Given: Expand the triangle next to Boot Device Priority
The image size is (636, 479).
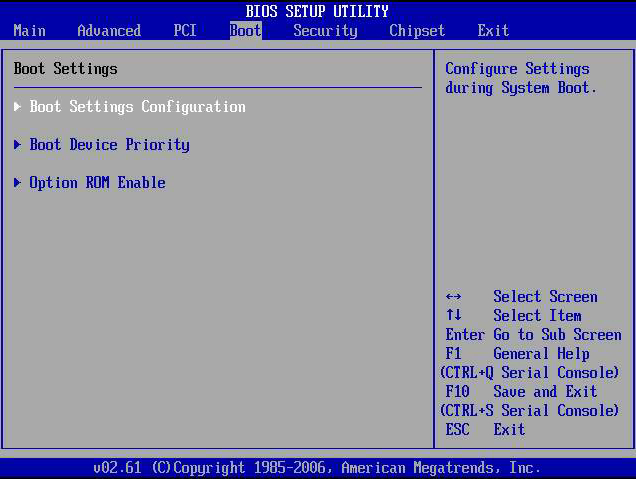Looking at the screenshot, I should [18, 145].
